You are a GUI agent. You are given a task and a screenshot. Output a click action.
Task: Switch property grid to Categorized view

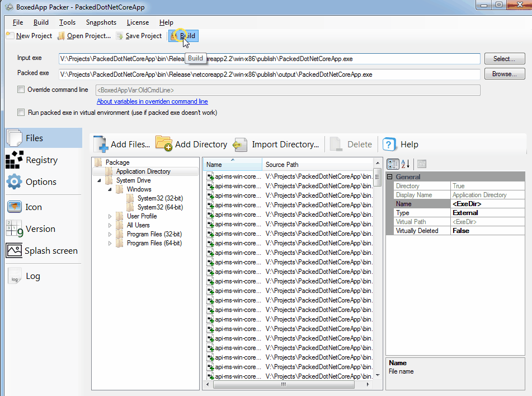[393, 164]
